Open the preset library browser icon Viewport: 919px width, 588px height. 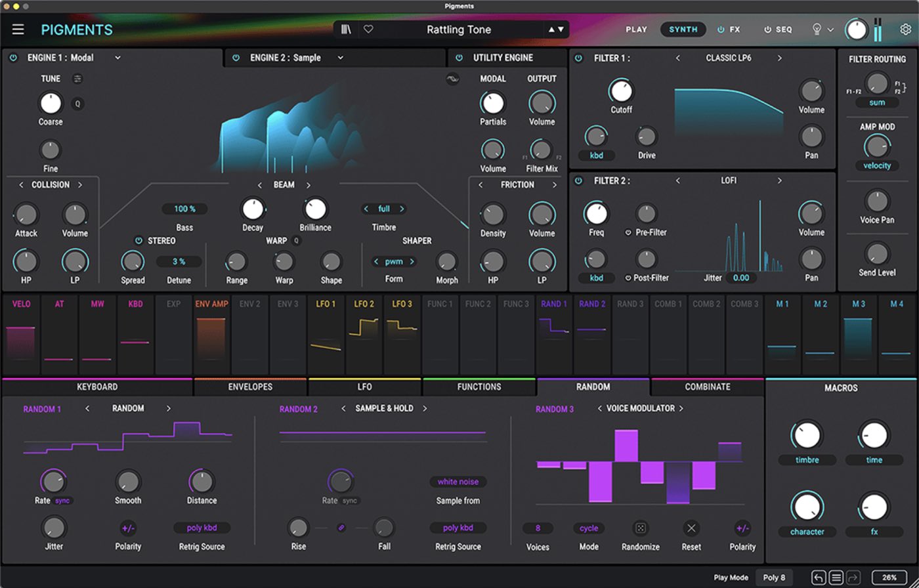346,30
